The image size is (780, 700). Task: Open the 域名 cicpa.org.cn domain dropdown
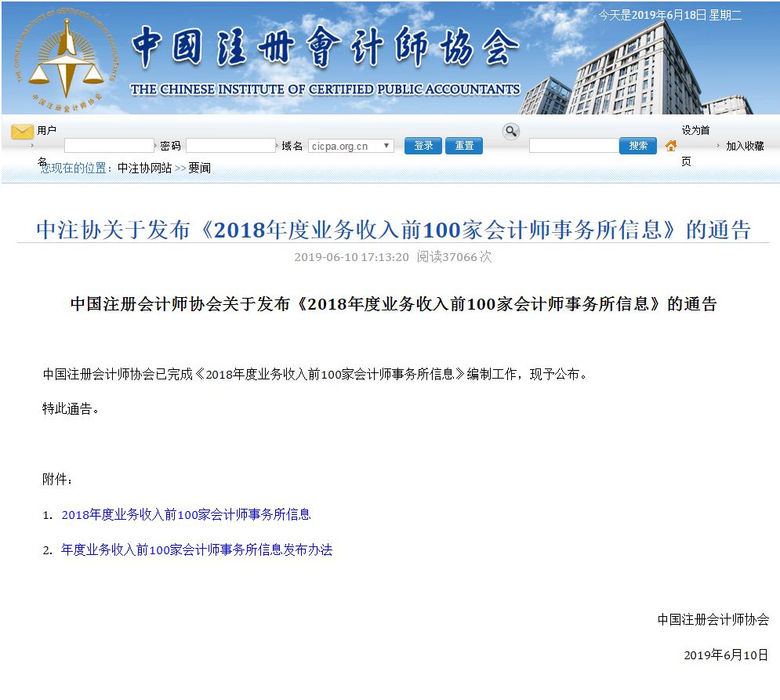coord(351,146)
